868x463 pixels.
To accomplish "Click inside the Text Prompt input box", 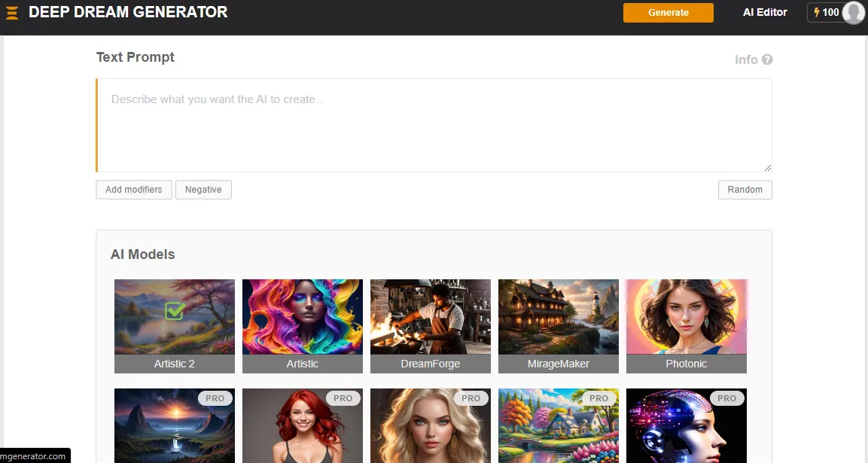I will click(x=434, y=125).
